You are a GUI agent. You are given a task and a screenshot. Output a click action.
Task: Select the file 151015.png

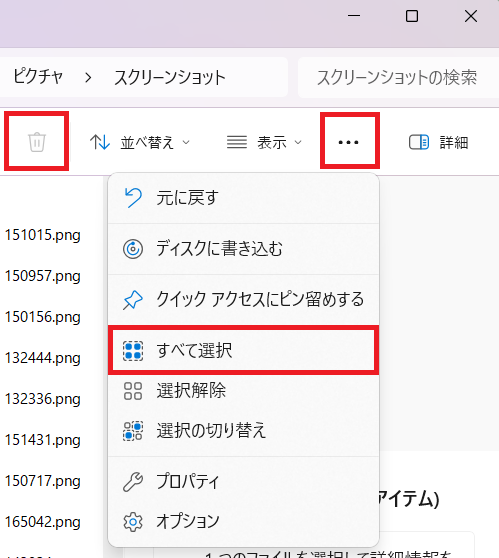(42, 235)
